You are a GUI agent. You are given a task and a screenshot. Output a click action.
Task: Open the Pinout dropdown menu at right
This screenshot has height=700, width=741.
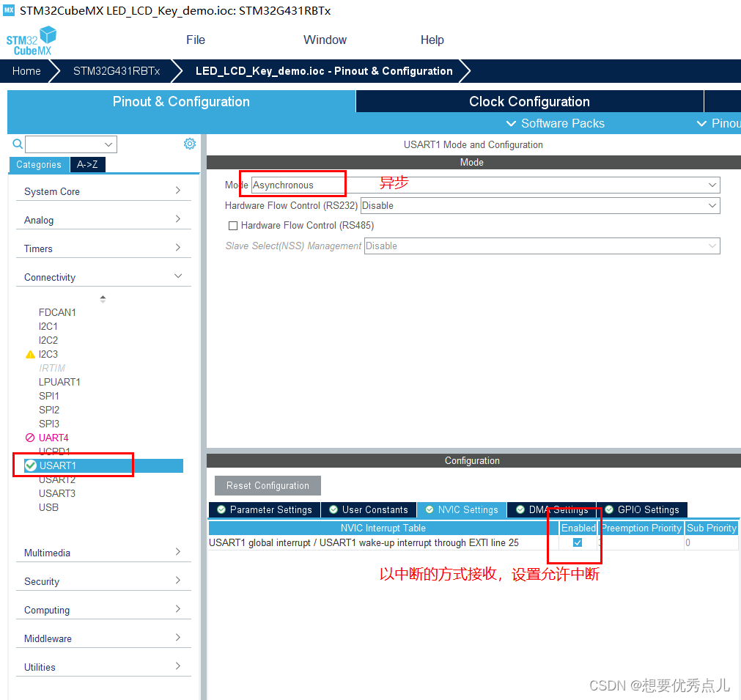click(x=718, y=123)
